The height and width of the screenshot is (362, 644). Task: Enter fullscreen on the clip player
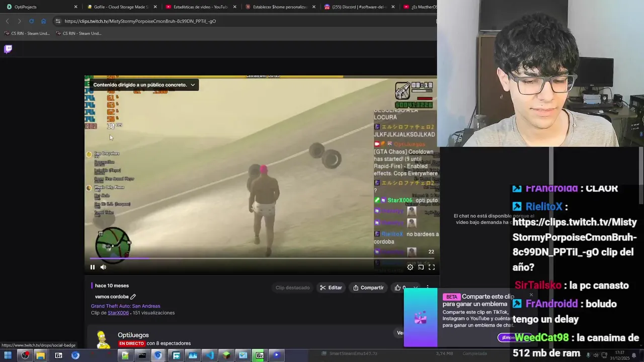point(432,267)
